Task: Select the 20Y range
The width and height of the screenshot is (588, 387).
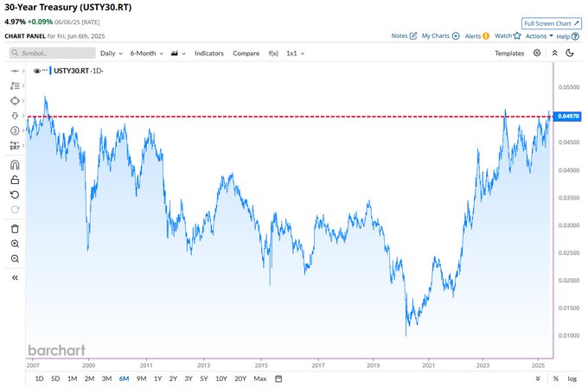Action: coord(240,378)
